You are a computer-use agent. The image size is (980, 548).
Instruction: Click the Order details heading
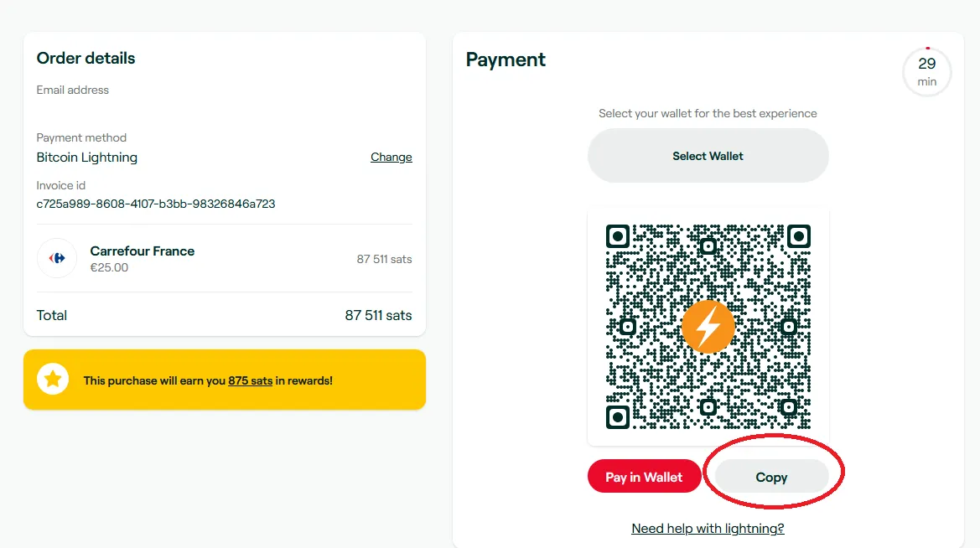tap(86, 58)
